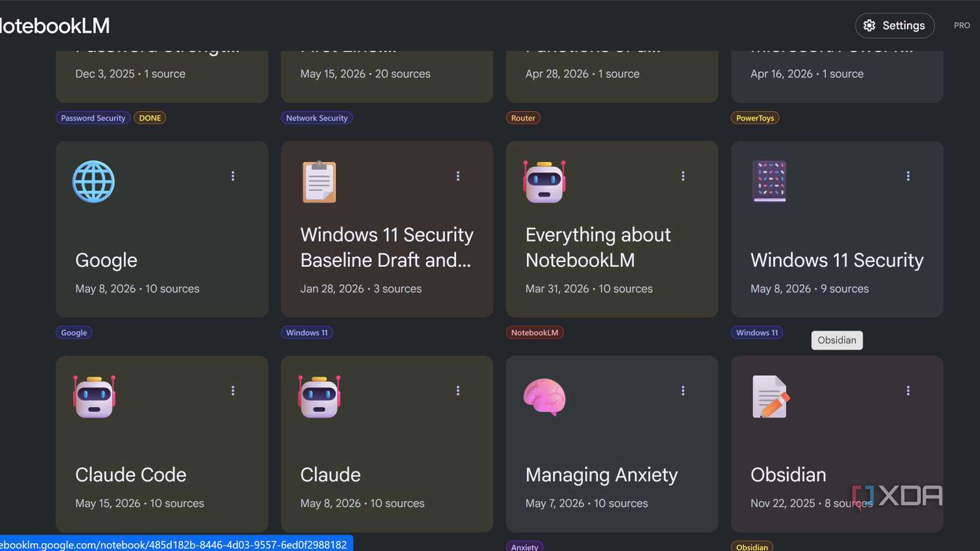The width and height of the screenshot is (980, 551).
Task: Click the Obsidian tag at bottom
Action: tap(752, 547)
